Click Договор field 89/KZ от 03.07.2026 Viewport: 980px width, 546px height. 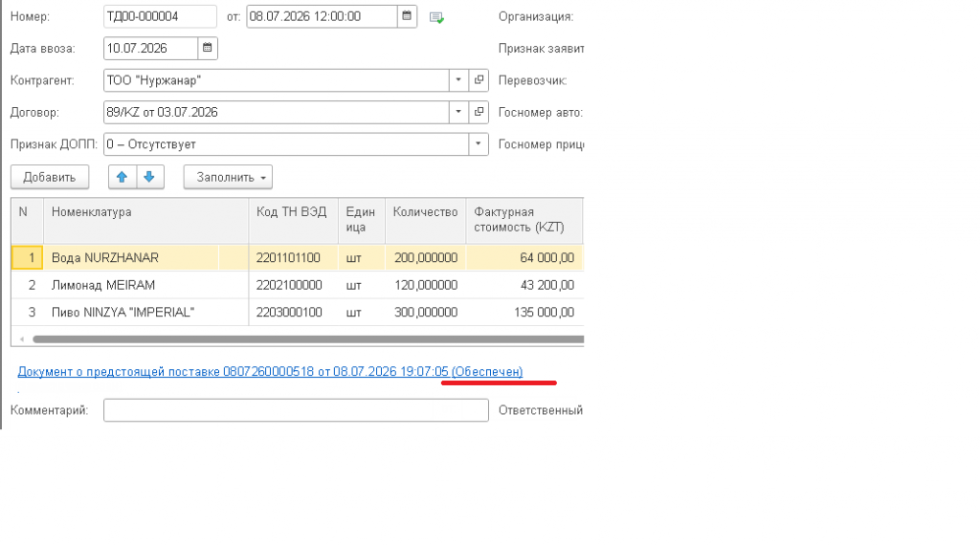coord(277,112)
